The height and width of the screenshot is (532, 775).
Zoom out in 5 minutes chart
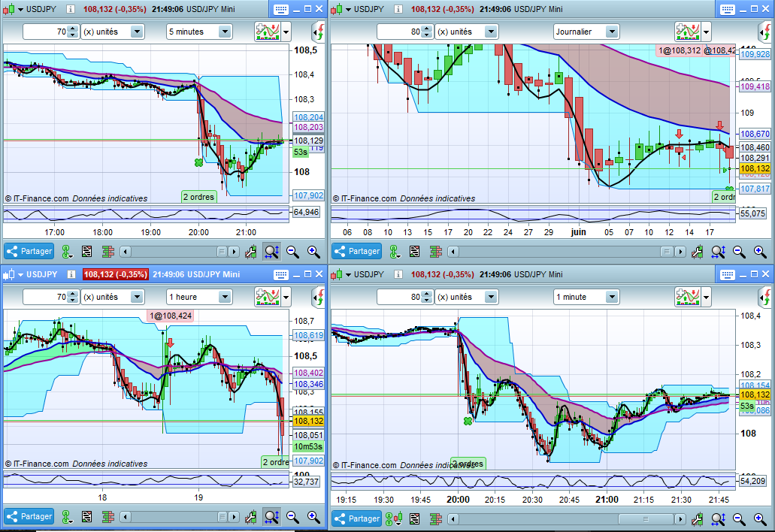pyautogui.click(x=292, y=252)
